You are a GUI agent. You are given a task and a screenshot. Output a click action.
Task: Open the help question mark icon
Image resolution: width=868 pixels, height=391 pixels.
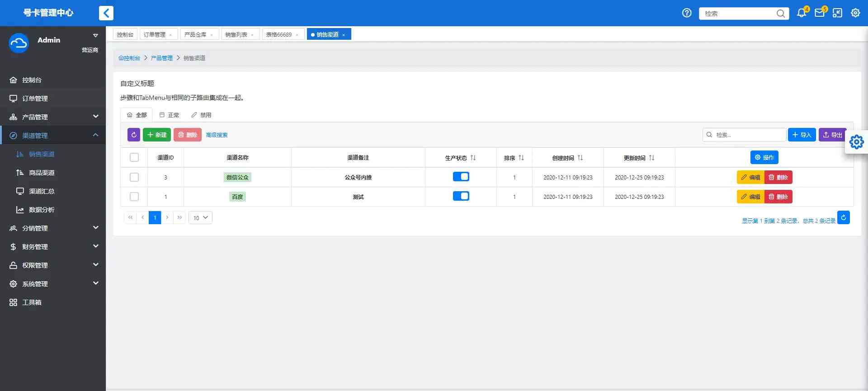coord(687,13)
